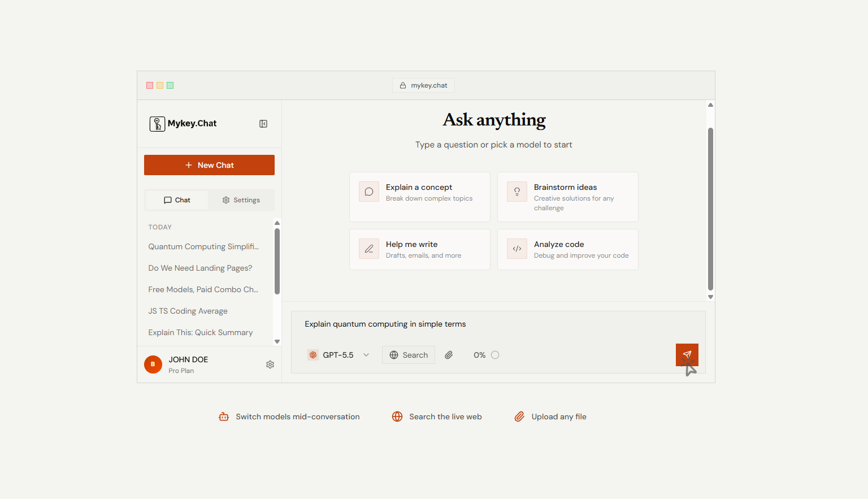This screenshot has width=868, height=499.
Task: Attach a file with the paperclip icon
Action: 449,355
